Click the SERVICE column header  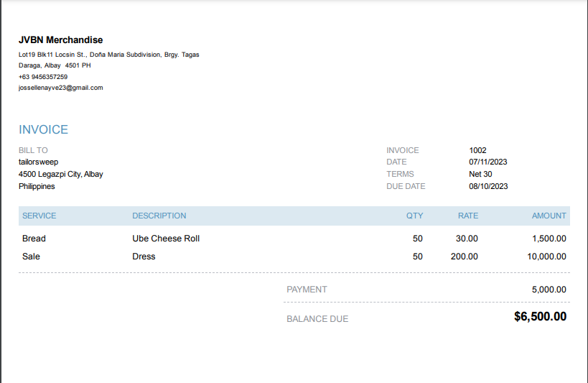click(x=39, y=216)
